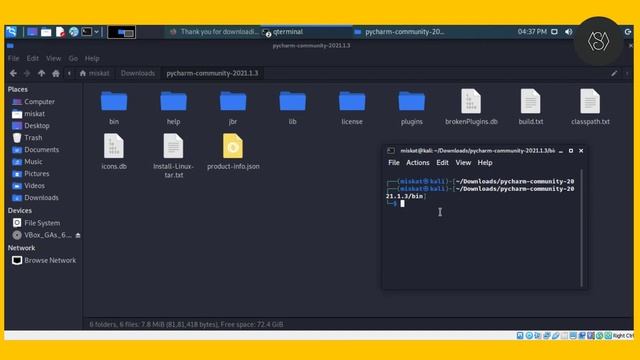
Task: Click the 04:37 PM panel clock
Action: click(x=532, y=32)
